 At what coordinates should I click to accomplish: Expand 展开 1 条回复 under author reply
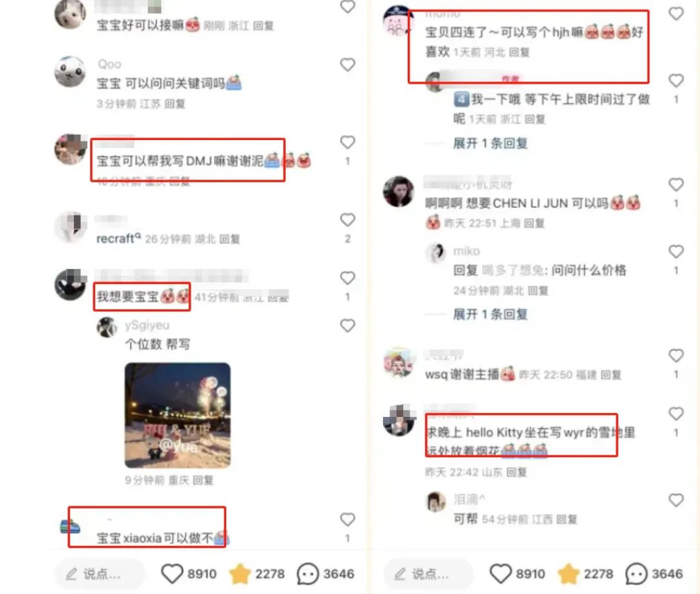[490, 143]
